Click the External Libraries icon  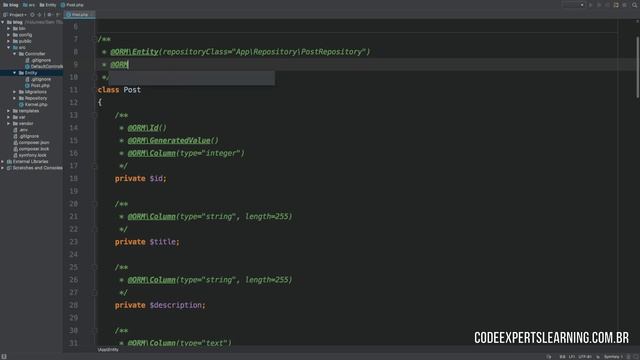tap(9, 161)
